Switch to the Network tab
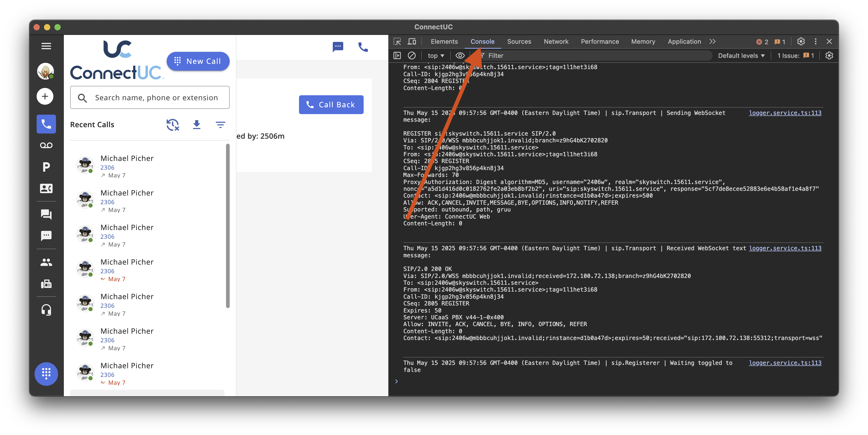The width and height of the screenshot is (868, 435). click(556, 41)
